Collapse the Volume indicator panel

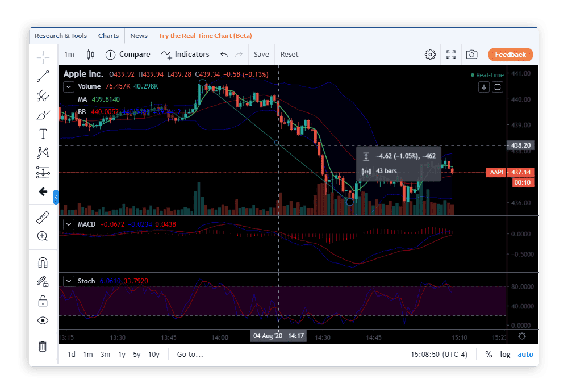click(x=69, y=86)
